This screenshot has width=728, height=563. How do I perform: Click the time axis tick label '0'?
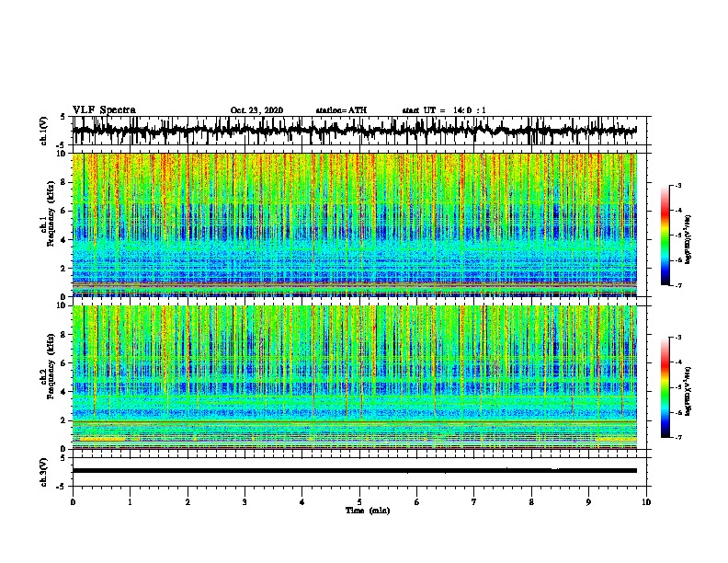click(73, 502)
